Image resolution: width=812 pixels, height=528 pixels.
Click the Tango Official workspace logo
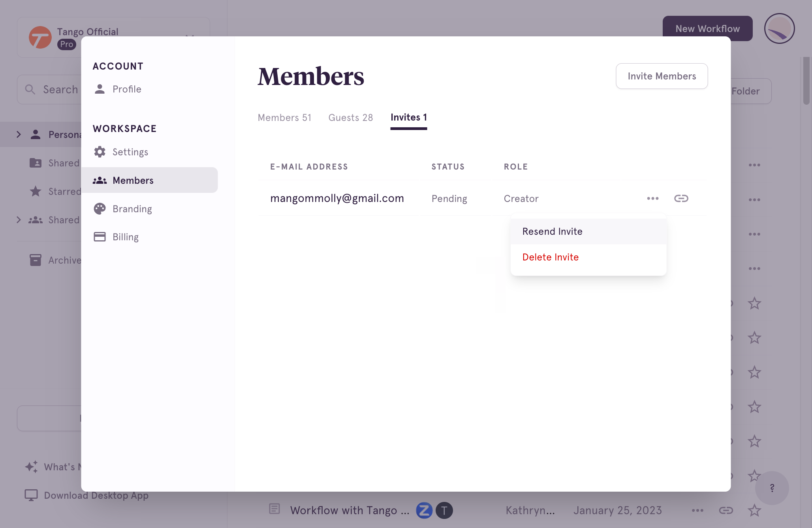click(40, 38)
